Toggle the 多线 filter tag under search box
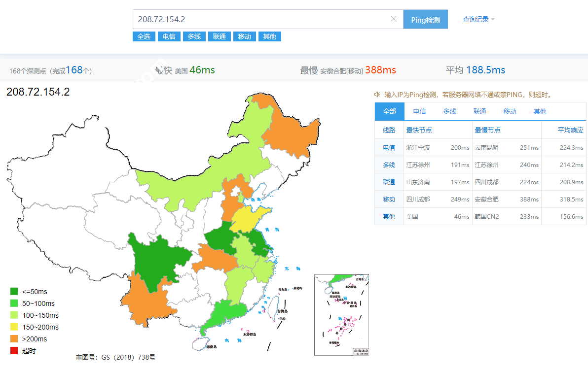The width and height of the screenshot is (588, 368). 194,36
